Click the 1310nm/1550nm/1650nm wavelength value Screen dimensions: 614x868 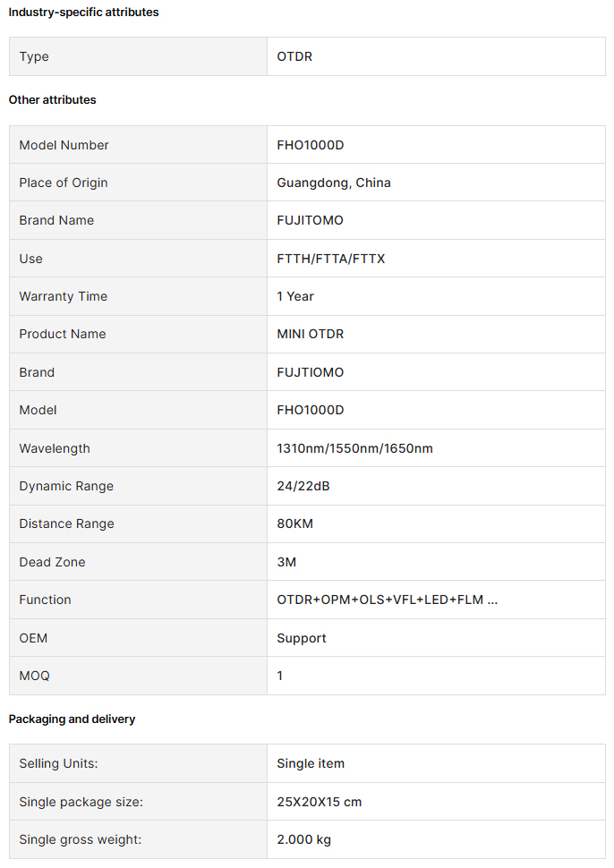coord(355,448)
